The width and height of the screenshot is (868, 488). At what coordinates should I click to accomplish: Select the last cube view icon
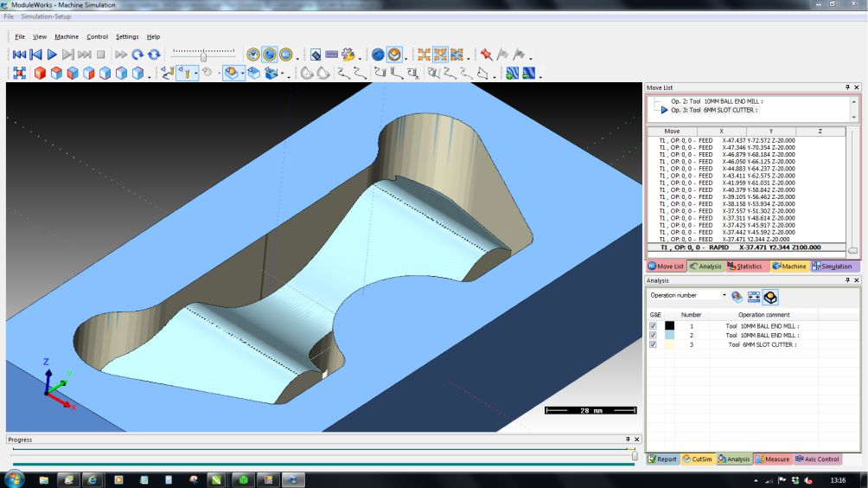pyautogui.click(x=137, y=74)
